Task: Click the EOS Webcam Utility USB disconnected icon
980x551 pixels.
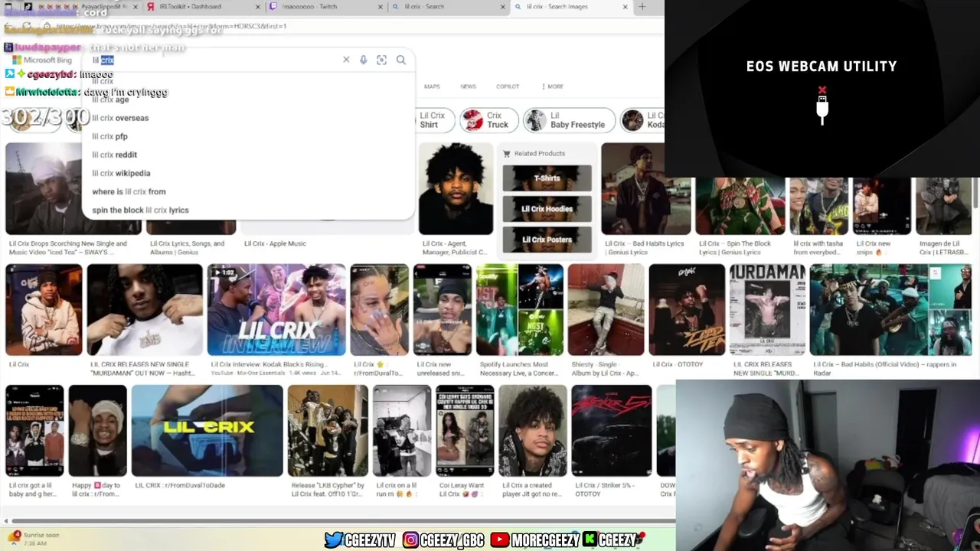Action: [822, 106]
